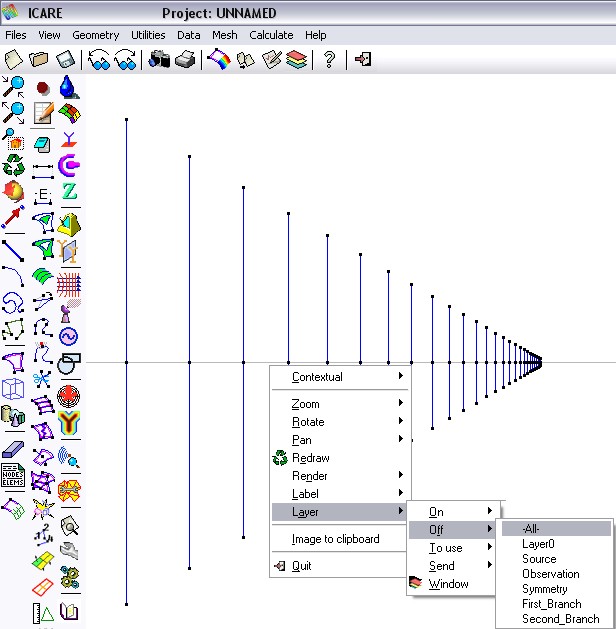
Task: Expand the Pan submenu
Action: click(x=340, y=440)
